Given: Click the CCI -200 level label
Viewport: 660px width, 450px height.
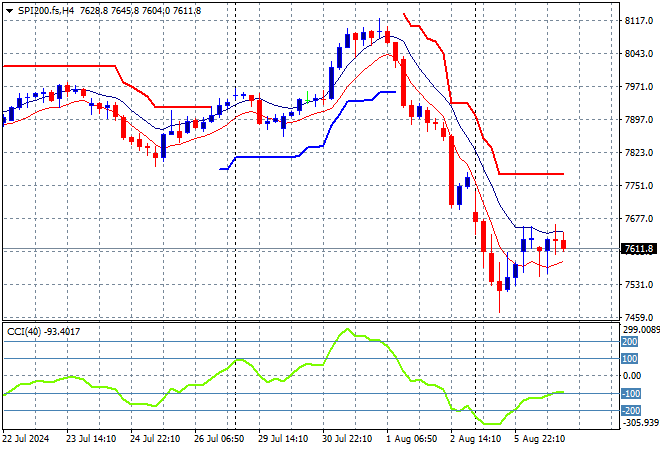Looking at the screenshot, I should (631, 410).
